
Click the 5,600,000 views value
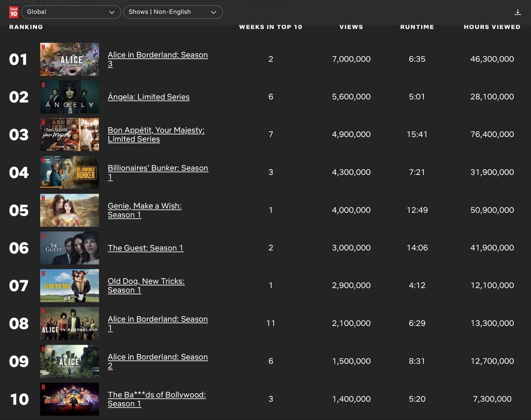(351, 97)
